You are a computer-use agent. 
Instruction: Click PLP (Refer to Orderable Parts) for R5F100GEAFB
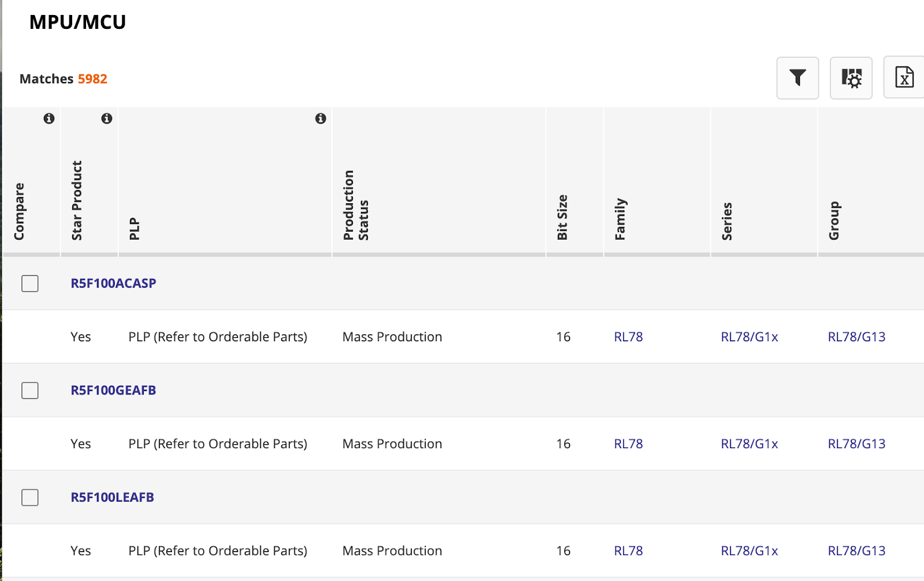pos(218,444)
